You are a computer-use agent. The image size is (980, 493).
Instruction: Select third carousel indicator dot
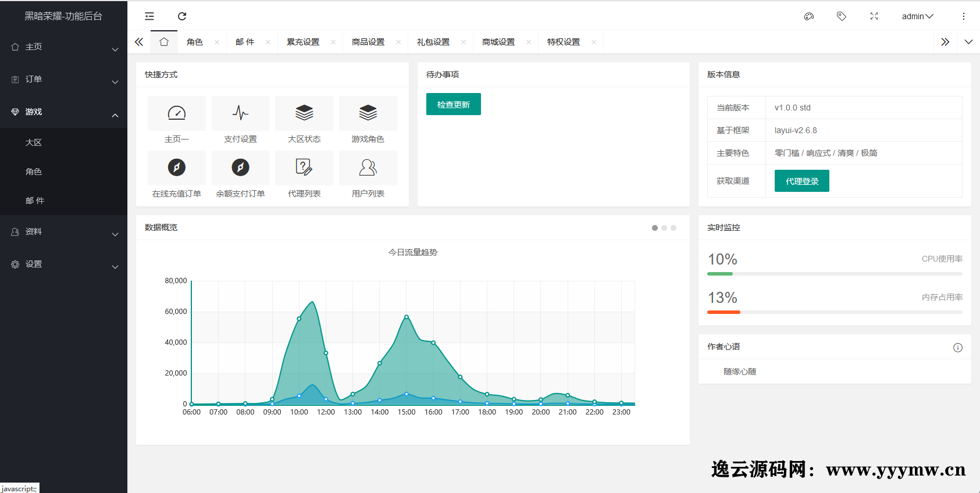pos(673,228)
